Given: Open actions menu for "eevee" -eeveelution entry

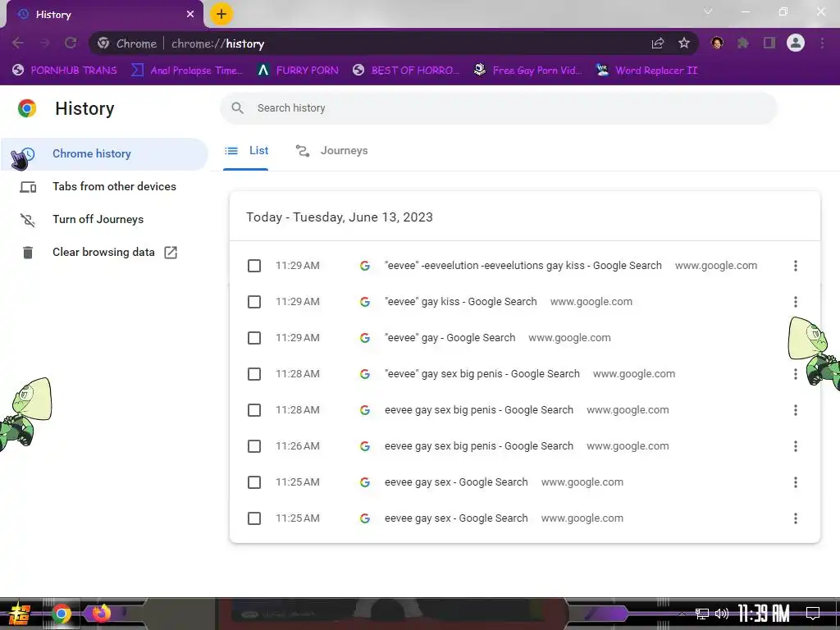Looking at the screenshot, I should 796,266.
